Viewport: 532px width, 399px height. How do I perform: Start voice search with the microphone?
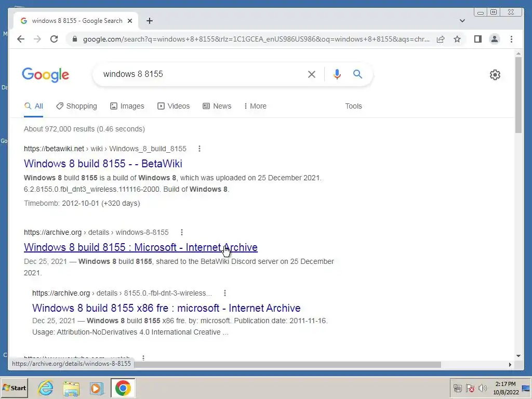point(337,74)
